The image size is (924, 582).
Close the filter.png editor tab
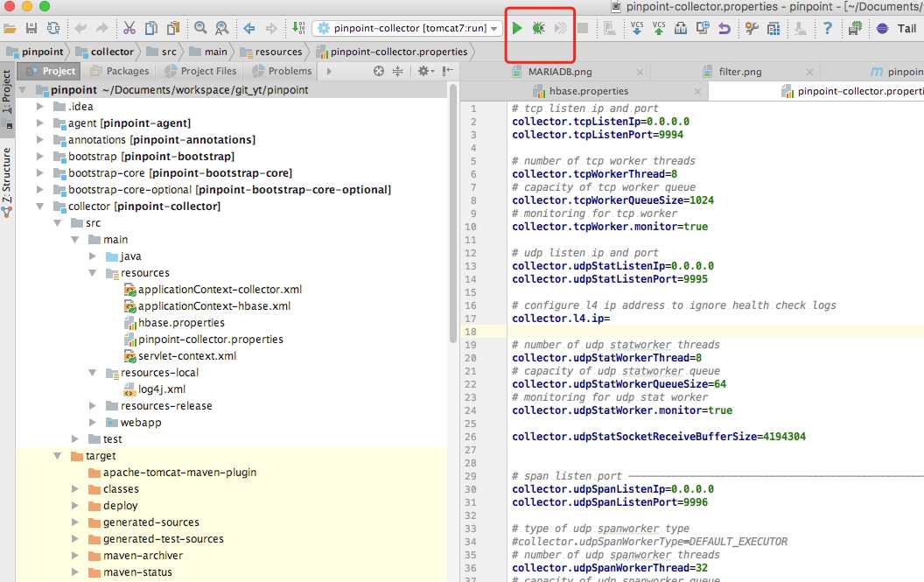809,72
